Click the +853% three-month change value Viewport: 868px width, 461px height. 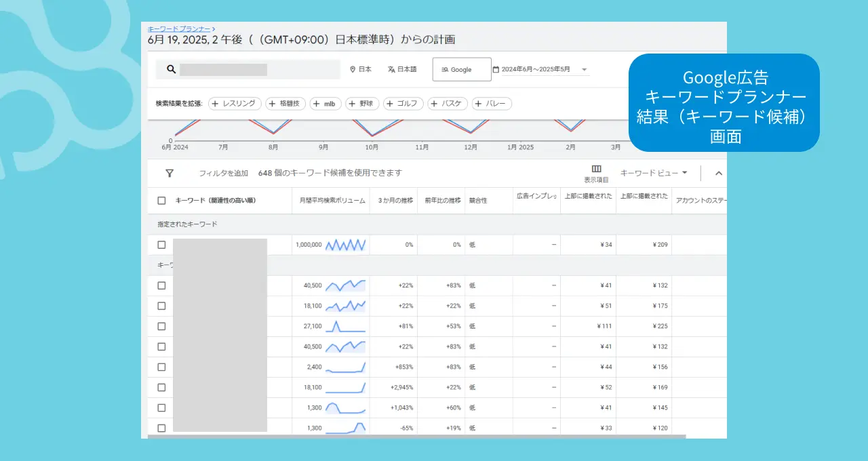404,367
